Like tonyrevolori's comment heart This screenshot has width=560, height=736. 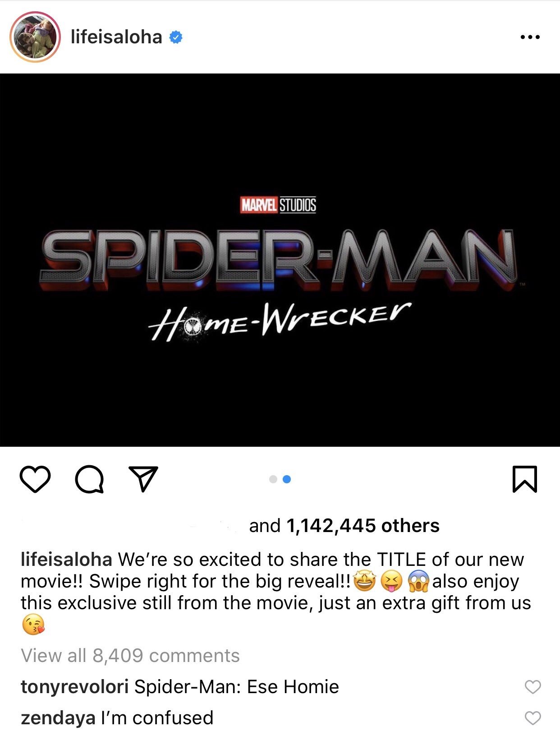click(532, 687)
